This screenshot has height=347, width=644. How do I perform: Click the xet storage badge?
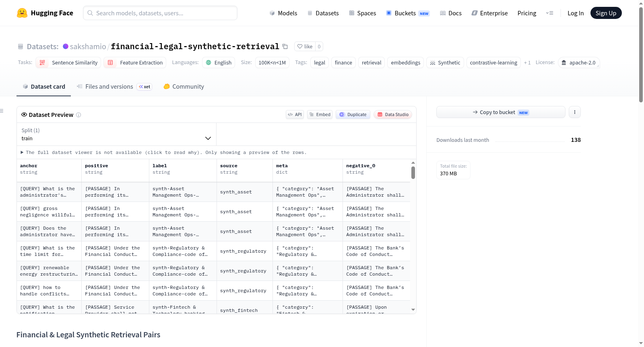point(144,87)
